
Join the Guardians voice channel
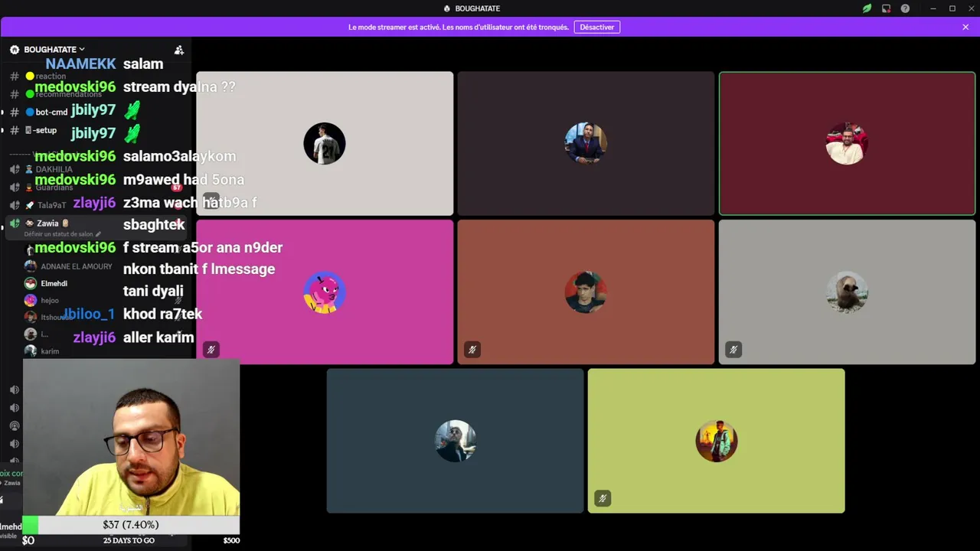[x=54, y=187]
